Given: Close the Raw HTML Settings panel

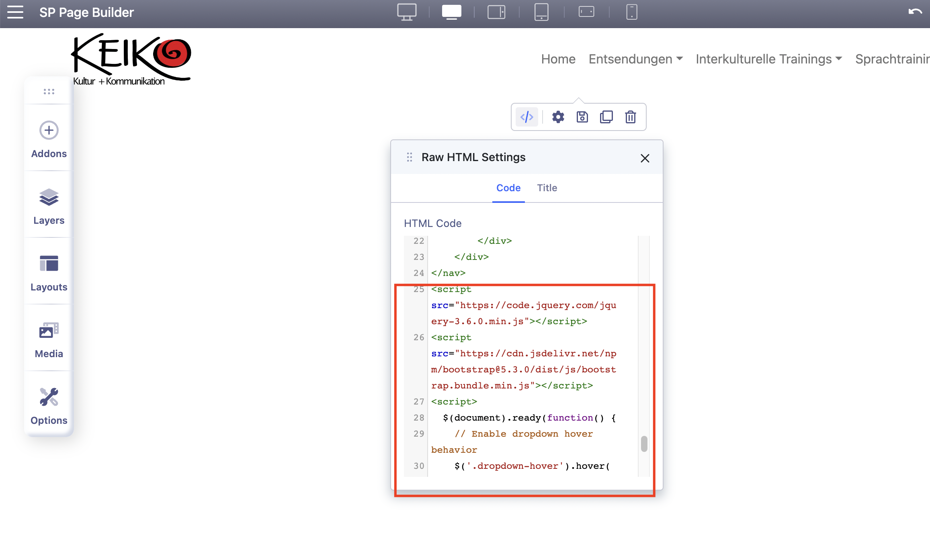Looking at the screenshot, I should pyautogui.click(x=645, y=158).
